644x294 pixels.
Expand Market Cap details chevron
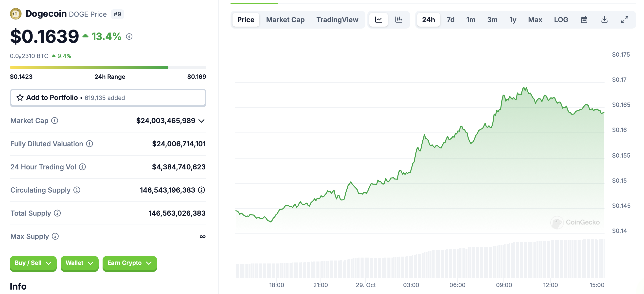pos(201,121)
